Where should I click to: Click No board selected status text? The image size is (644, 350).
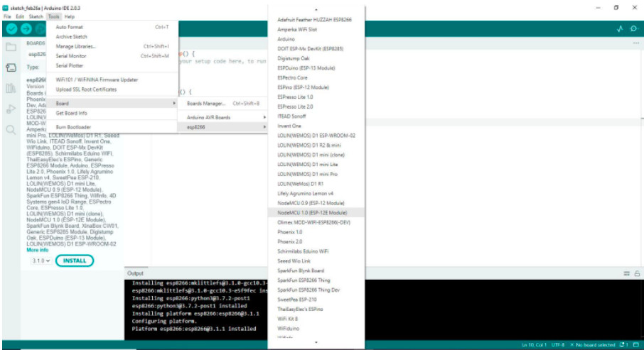coord(593,345)
